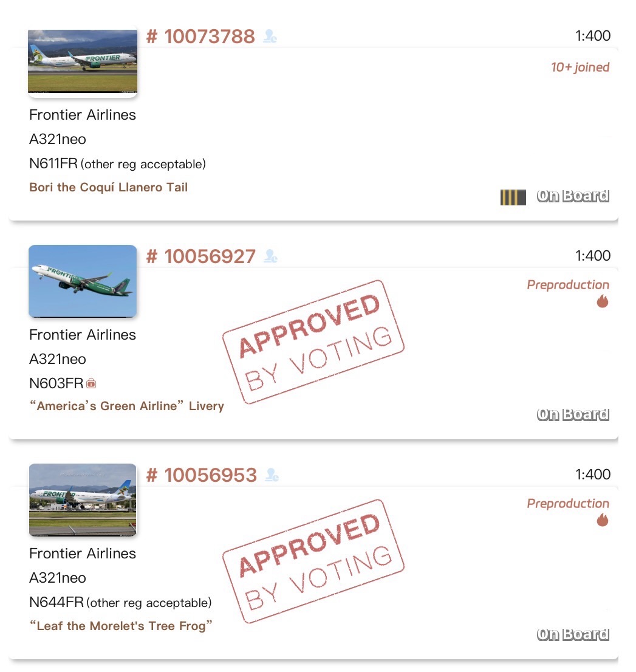Open the N644FR aircraft thumbnail
The width and height of the screenshot is (636, 672).
[x=83, y=500]
